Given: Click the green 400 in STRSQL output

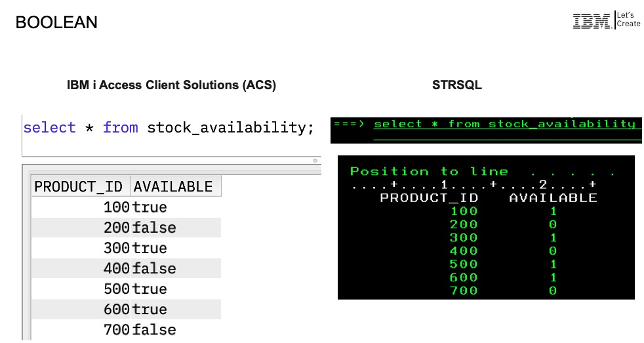Looking at the screenshot, I should point(464,251).
